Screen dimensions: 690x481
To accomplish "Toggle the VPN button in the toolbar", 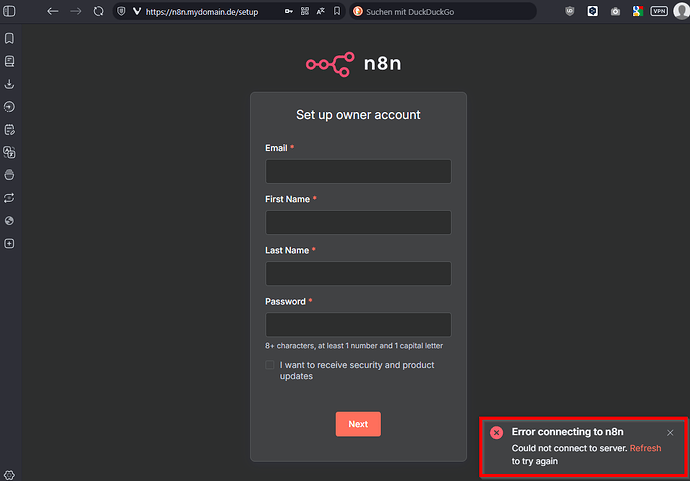I will point(659,11).
